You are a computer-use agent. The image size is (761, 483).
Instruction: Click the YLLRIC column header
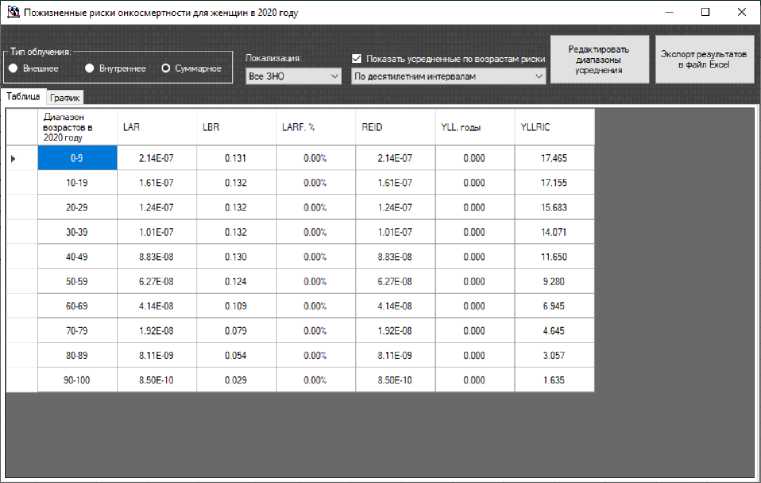(555, 127)
